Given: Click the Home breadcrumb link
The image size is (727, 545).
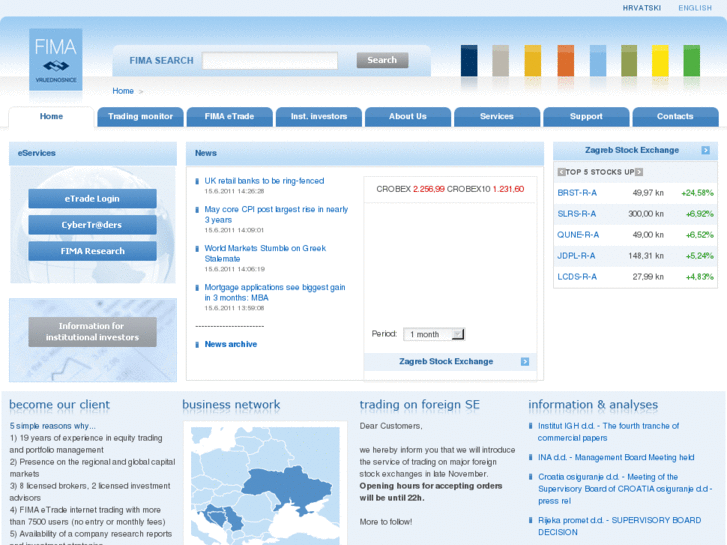Looking at the screenshot, I should tap(123, 91).
